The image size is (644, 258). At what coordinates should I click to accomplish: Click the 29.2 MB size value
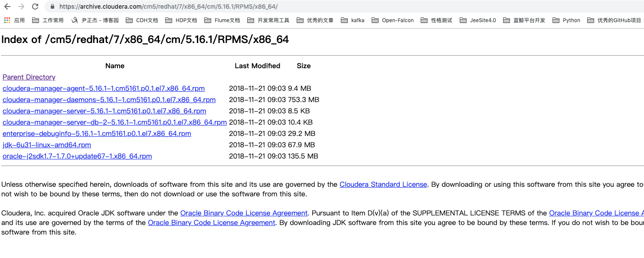tap(301, 133)
